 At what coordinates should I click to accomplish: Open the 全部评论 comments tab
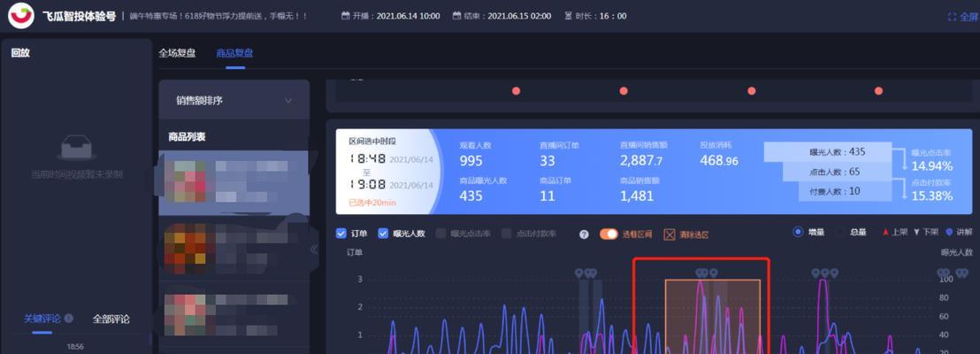tap(111, 319)
